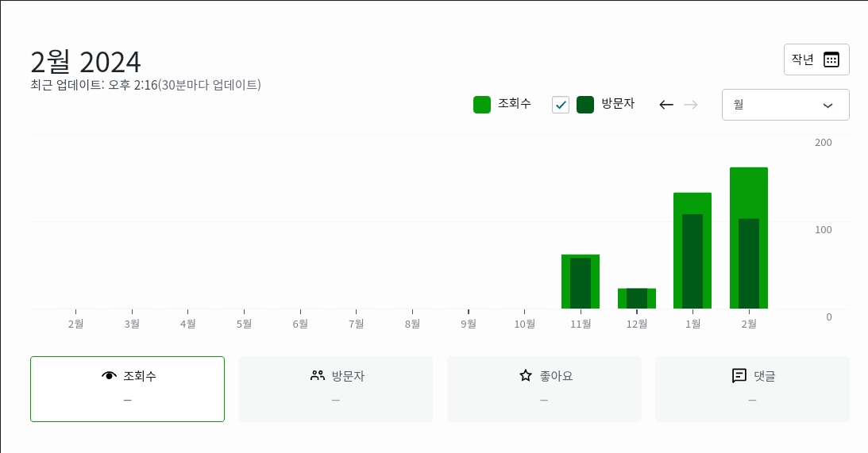The height and width of the screenshot is (453, 868).
Task: Click the star icon in 좋아요 tab
Action: point(526,376)
